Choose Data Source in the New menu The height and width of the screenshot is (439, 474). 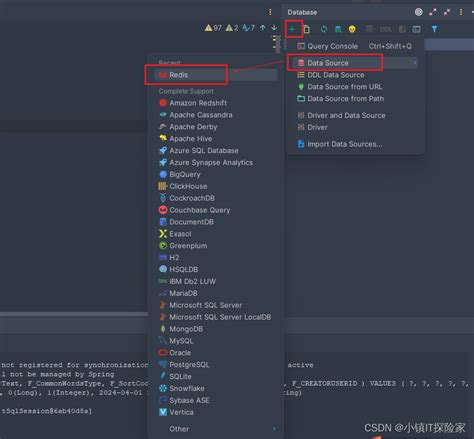click(354, 63)
